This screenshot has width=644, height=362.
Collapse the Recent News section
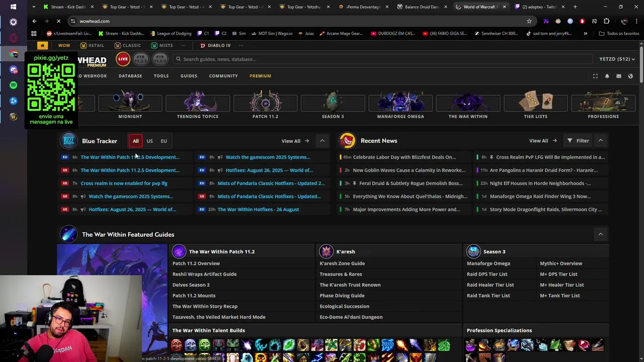click(x=600, y=141)
